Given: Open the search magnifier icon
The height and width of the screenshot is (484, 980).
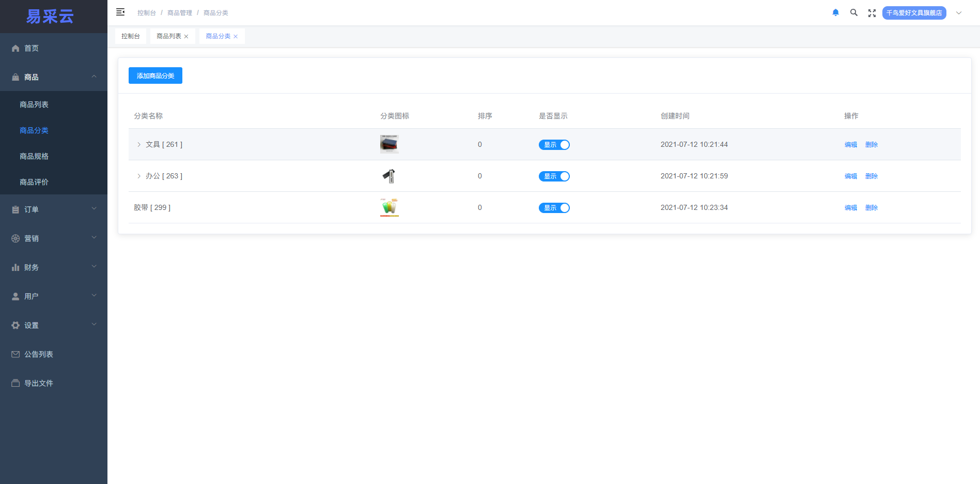Looking at the screenshot, I should (x=854, y=13).
